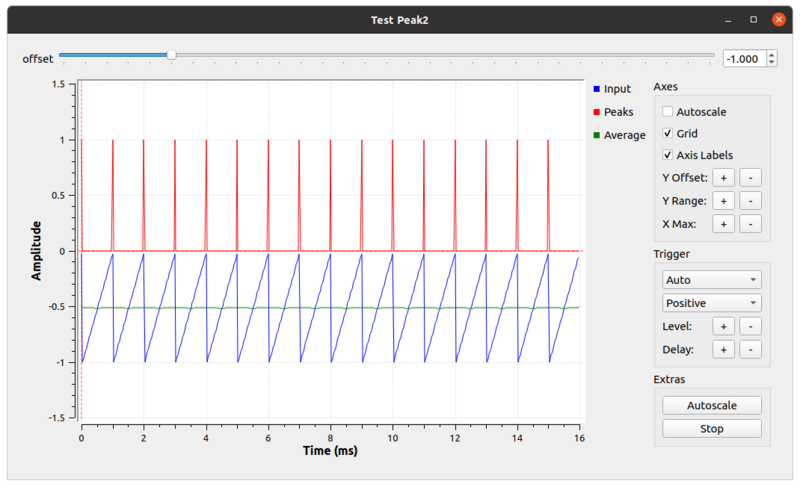
Task: Close the Test Peak2 window
Action: [779, 19]
